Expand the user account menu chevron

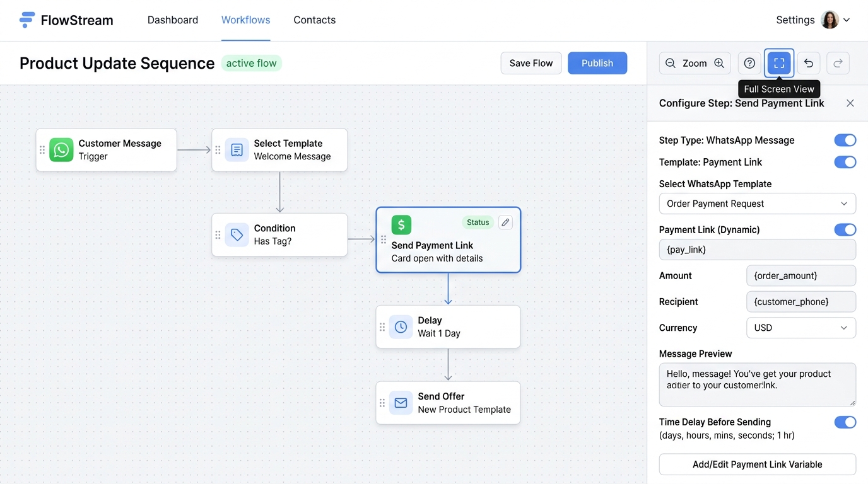(x=847, y=20)
